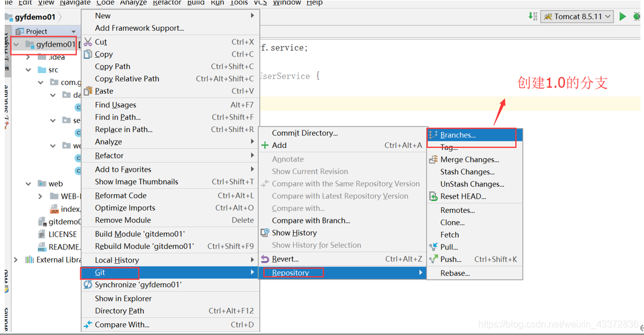Choose Commit Directory... from the Git menu
Viewport: 644px width, 335px height.
[304, 133]
